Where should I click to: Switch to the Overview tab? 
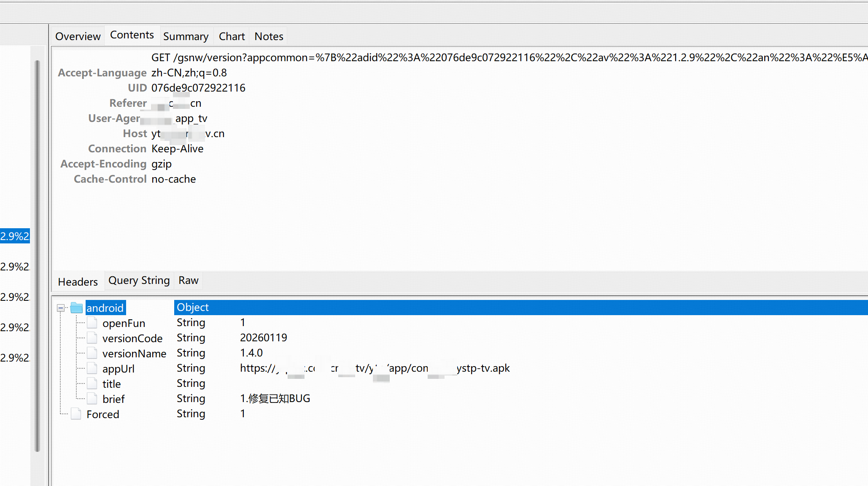[78, 36]
